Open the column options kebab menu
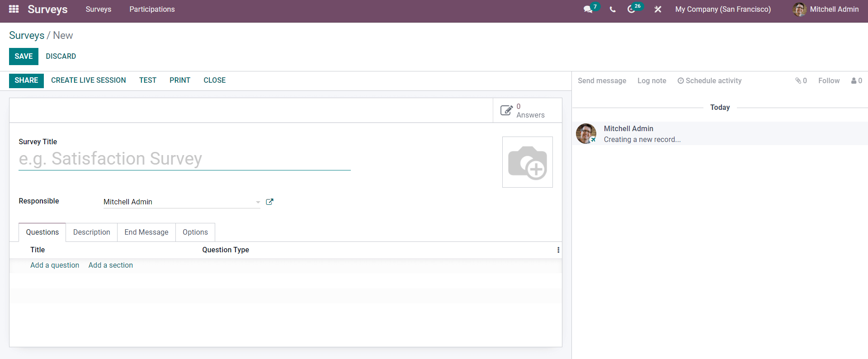The width and height of the screenshot is (868, 359). [558, 250]
